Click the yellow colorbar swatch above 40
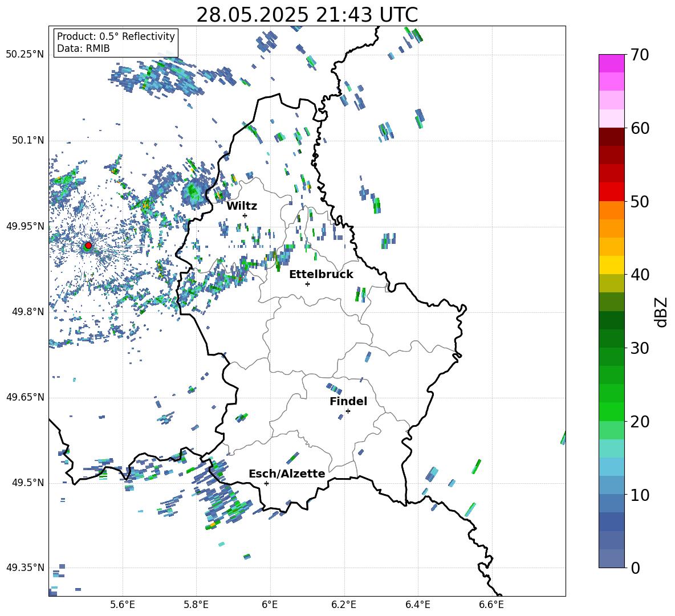This screenshot has height=616, width=675. (611, 265)
